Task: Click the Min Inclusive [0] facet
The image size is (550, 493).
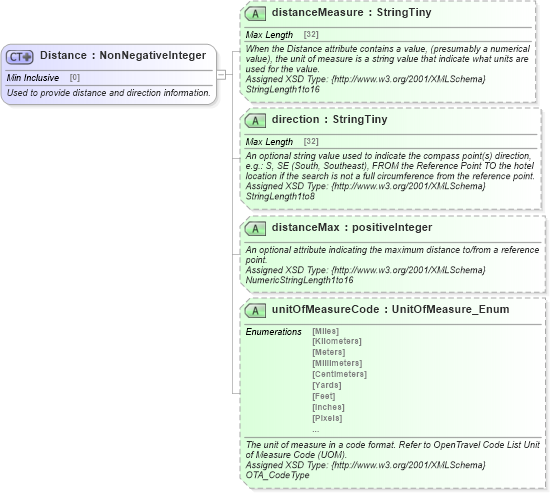Action: tap(43, 78)
